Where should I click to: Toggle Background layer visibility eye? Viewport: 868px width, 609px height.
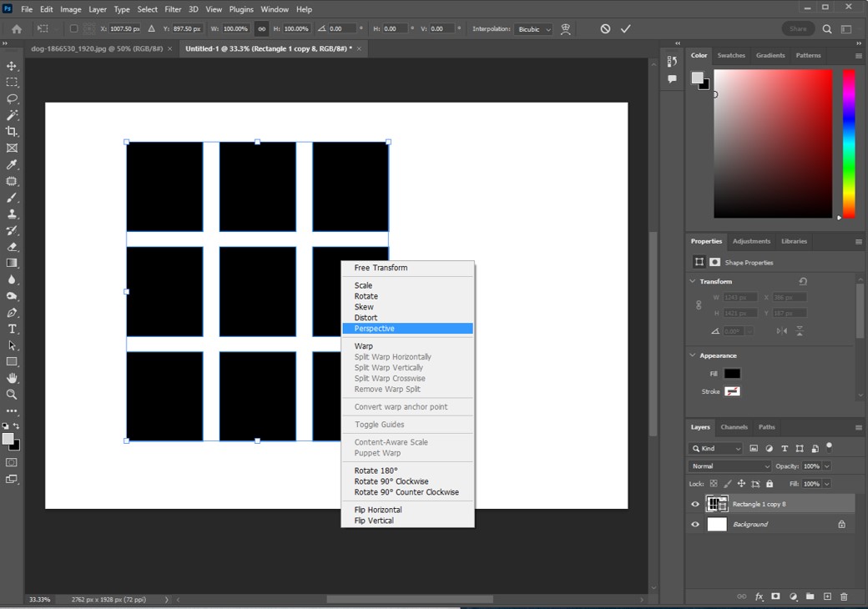(x=695, y=525)
